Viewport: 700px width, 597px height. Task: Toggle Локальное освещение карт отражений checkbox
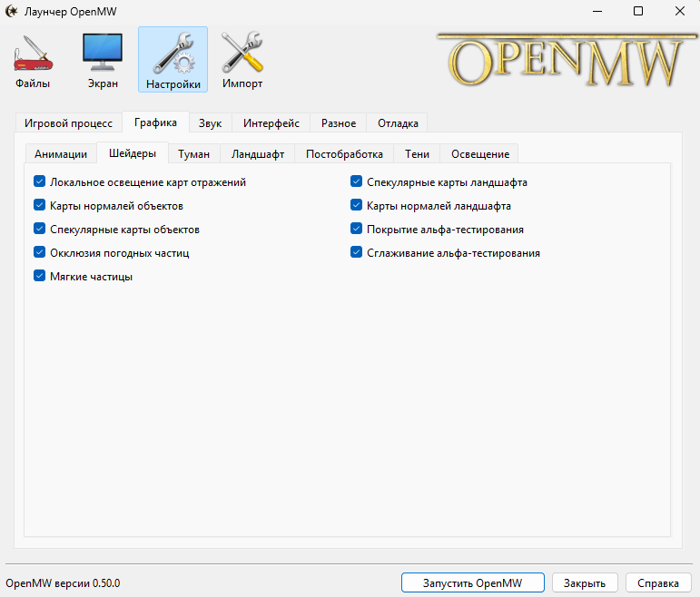click(39, 181)
